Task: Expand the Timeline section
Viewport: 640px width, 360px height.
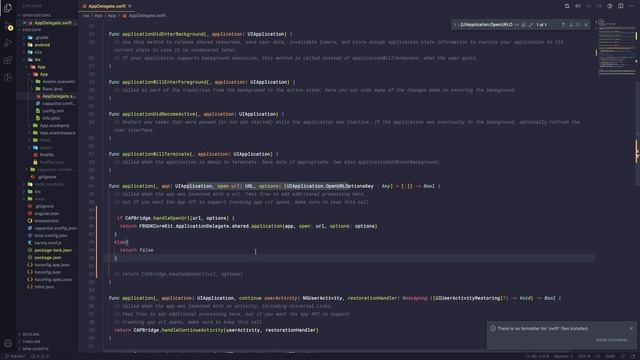Action: (32, 342)
